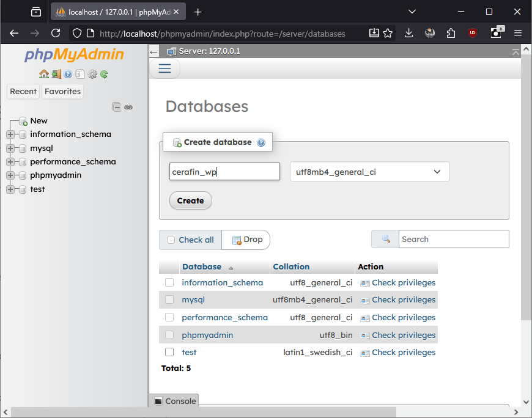
Task: Check the information_schema row checkbox
Action: coord(169,282)
